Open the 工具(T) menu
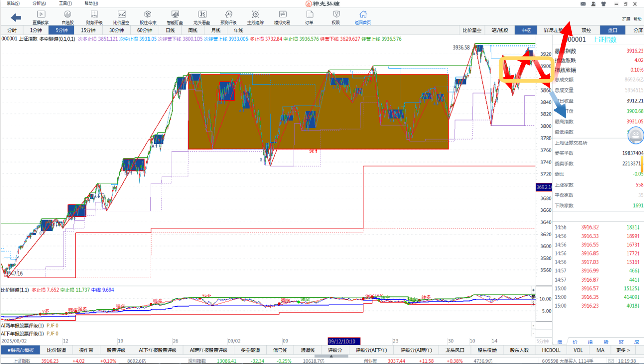 tap(65, 3)
